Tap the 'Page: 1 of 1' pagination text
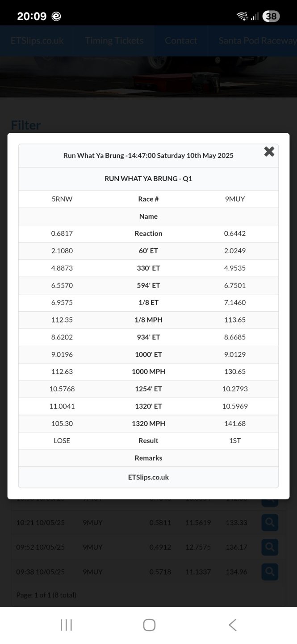This screenshot has width=297, height=644. pyautogui.click(x=46, y=595)
